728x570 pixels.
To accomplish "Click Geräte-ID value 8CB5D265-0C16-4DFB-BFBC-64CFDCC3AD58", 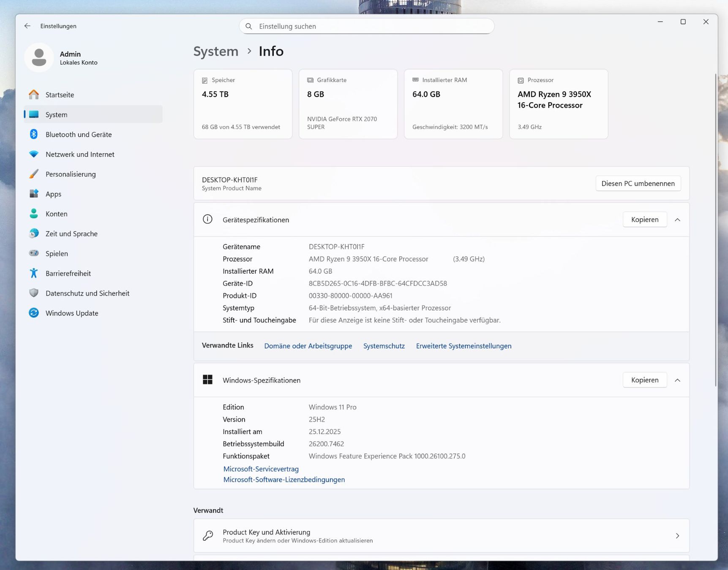I will coord(378,283).
